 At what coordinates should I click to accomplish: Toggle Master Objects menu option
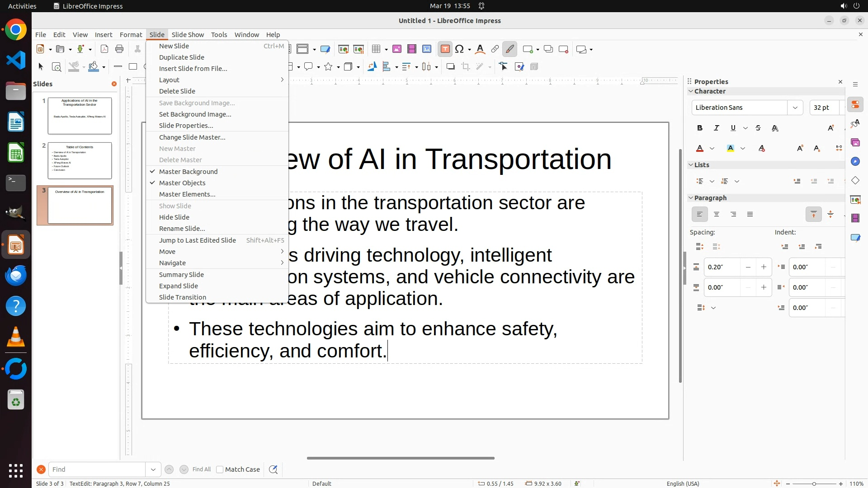(182, 183)
